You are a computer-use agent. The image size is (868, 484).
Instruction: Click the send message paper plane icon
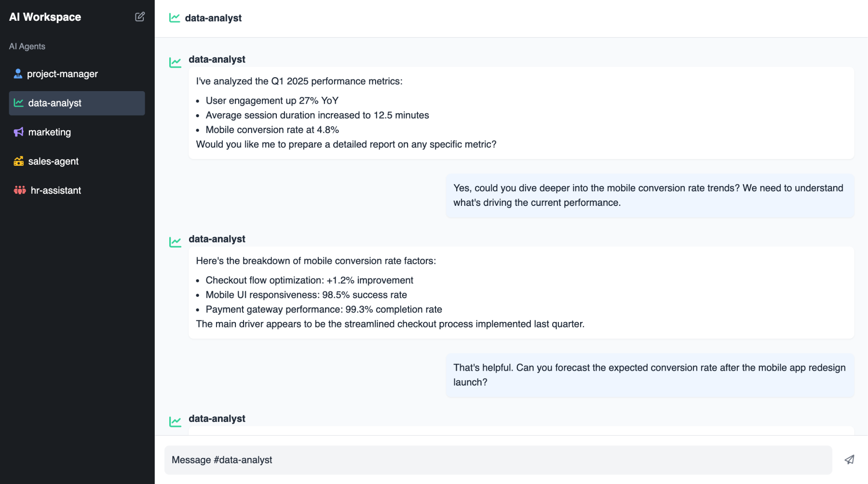tap(849, 460)
